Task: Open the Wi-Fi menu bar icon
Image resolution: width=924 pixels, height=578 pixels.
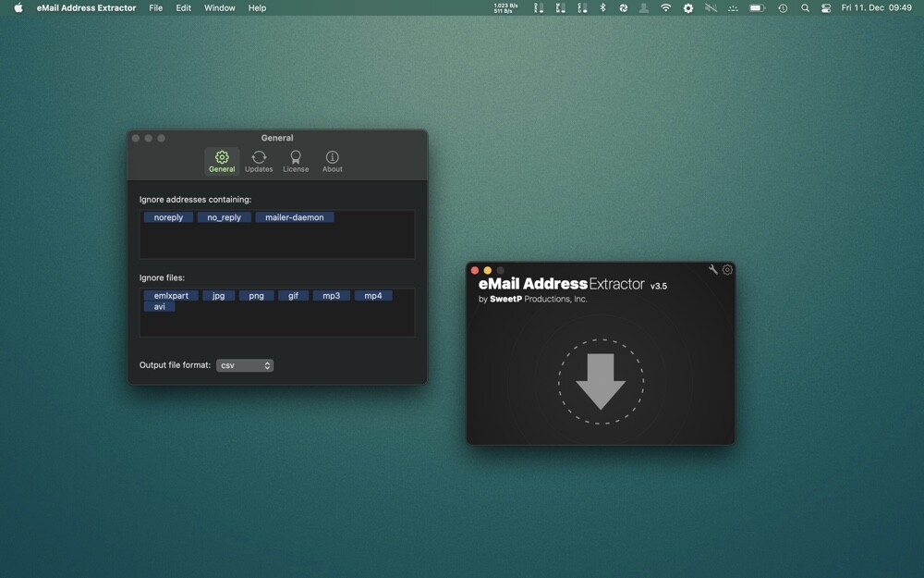Action: (x=666, y=7)
